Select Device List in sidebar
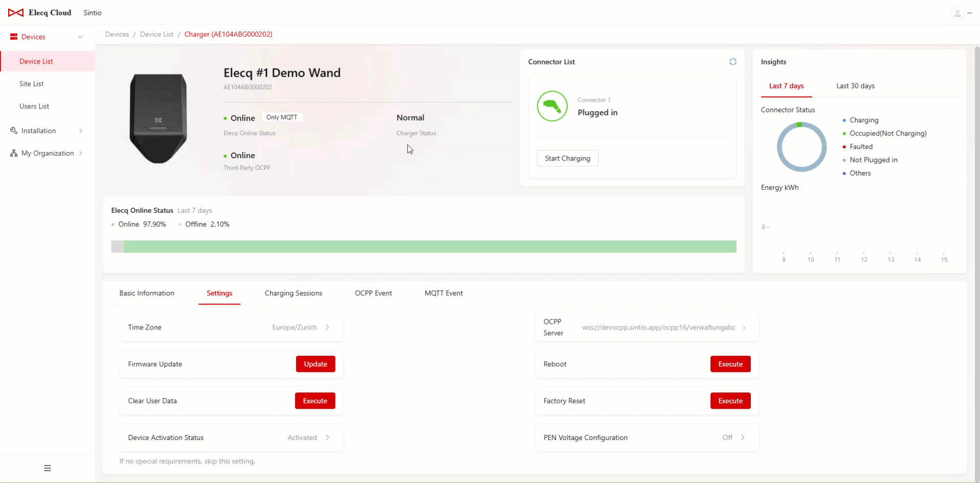The height and width of the screenshot is (483, 980). (48, 61)
